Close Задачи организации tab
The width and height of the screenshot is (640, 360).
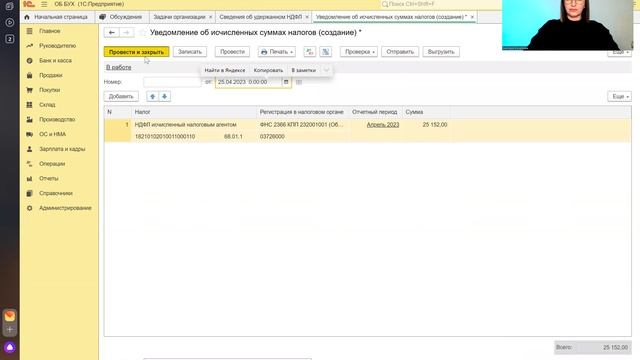coord(211,17)
